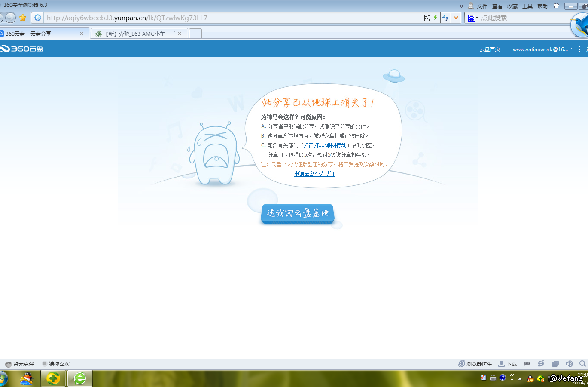
Task: Click the blue help question tray icon
Action: coord(503,378)
